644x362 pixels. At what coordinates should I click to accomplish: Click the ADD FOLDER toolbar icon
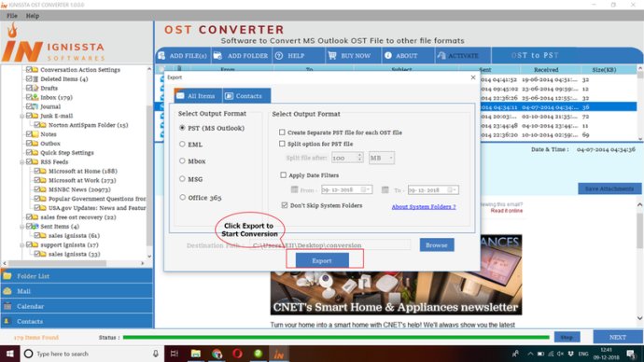tap(217, 55)
